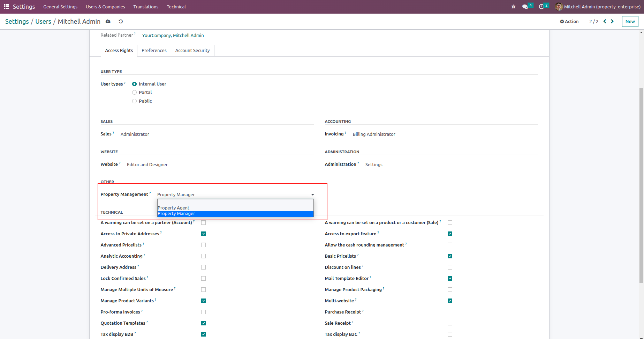This screenshot has width=644, height=339.
Task: Select the Portal user type
Action: [x=134, y=93]
